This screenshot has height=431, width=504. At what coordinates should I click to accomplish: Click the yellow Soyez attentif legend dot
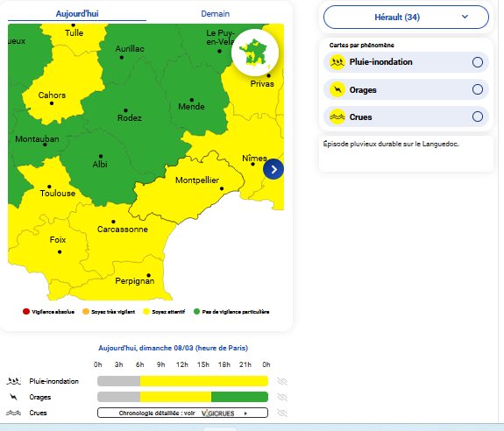point(146,312)
